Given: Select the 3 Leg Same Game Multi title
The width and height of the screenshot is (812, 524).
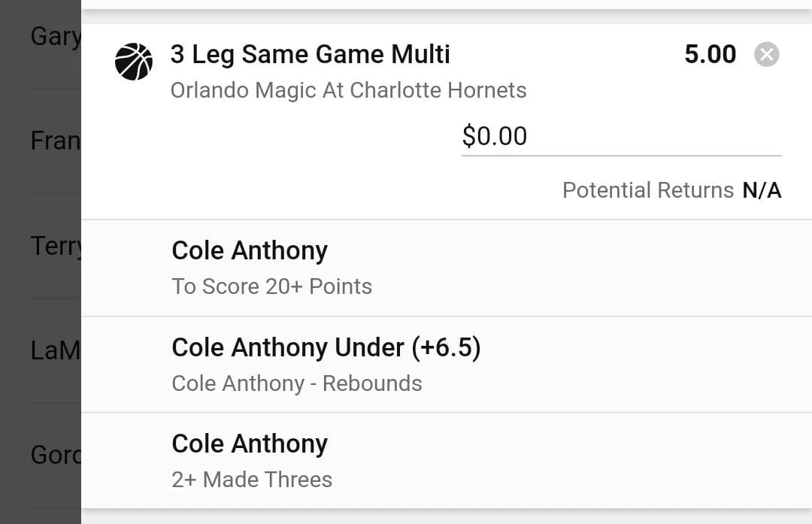Looking at the screenshot, I should pos(310,54).
